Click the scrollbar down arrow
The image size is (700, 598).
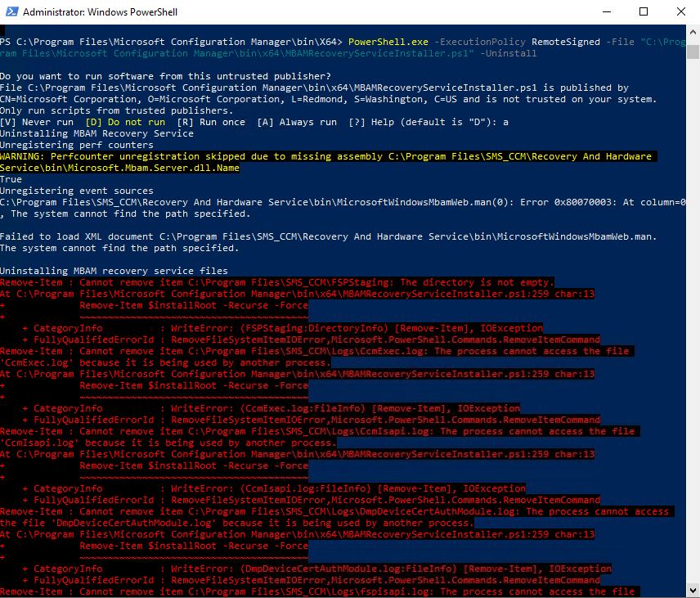[x=693, y=591]
